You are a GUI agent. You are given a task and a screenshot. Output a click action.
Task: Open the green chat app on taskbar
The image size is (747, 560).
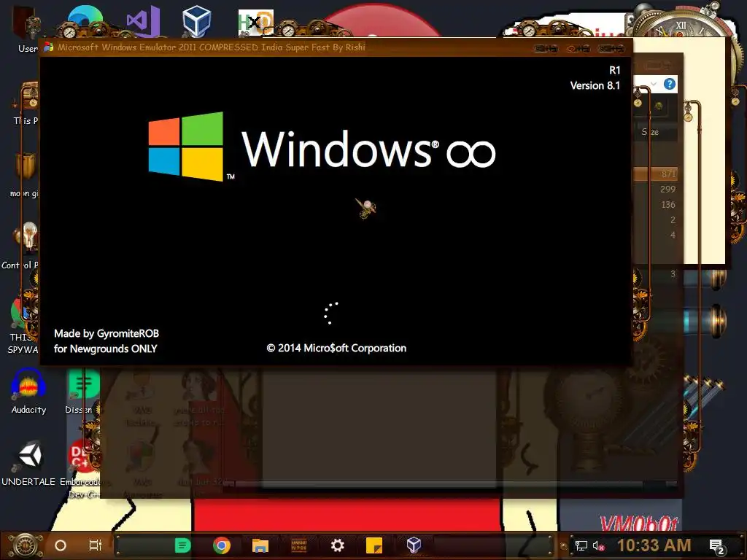click(182, 545)
